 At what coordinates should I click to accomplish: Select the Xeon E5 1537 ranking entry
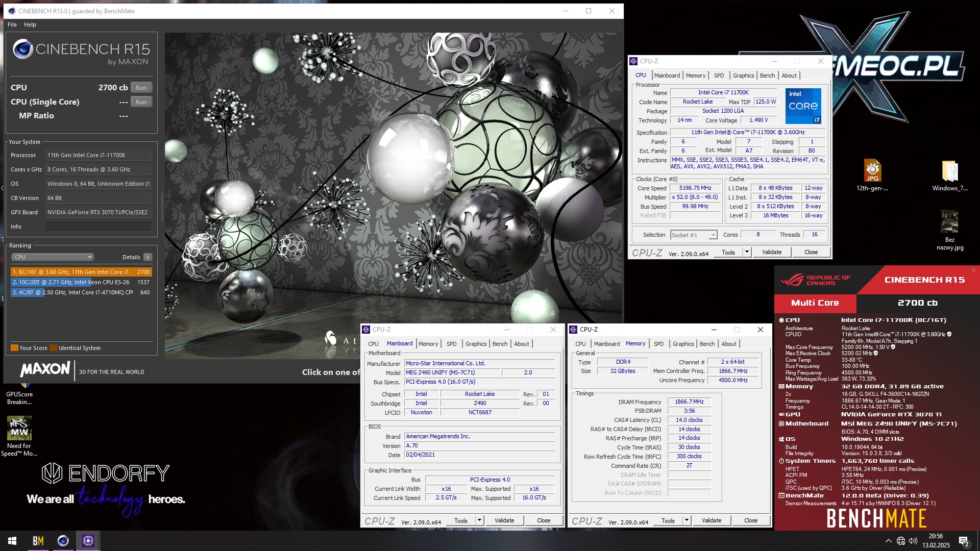(81, 282)
